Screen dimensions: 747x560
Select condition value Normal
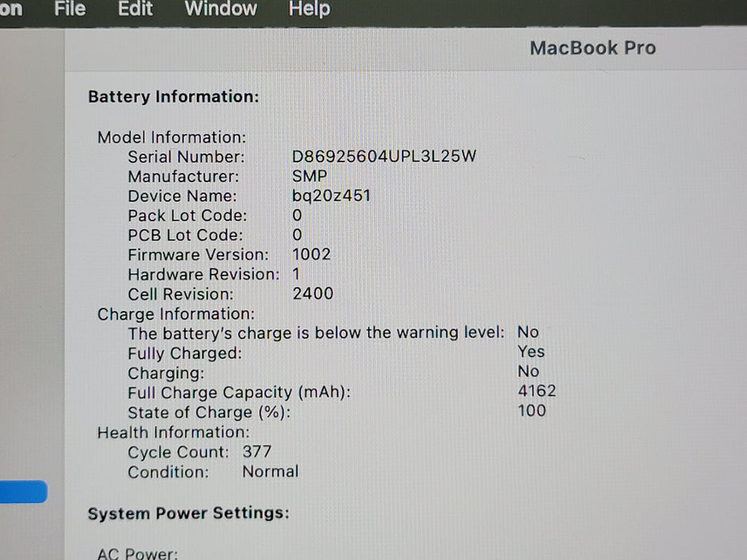270,471
